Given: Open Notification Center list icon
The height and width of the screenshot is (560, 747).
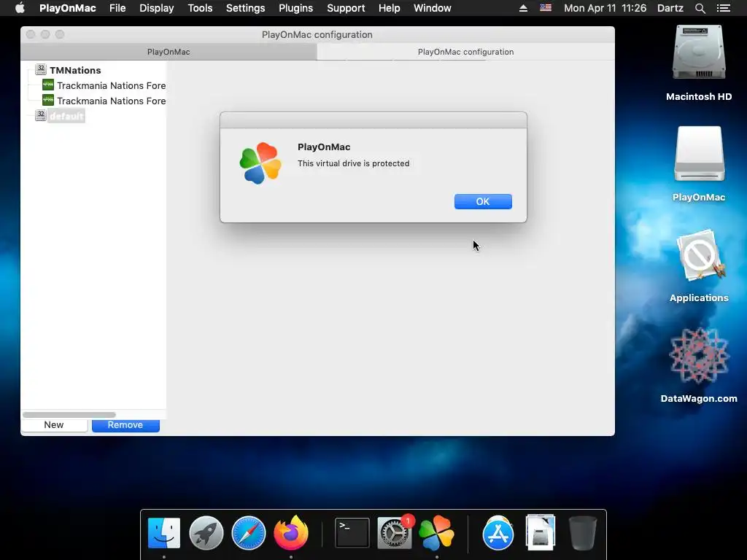Looking at the screenshot, I should coord(724,8).
